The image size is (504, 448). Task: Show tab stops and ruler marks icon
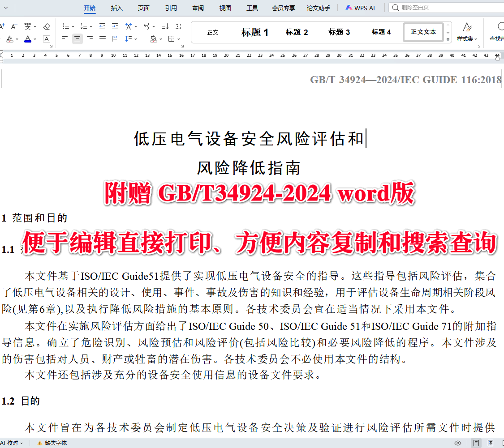coord(177,26)
